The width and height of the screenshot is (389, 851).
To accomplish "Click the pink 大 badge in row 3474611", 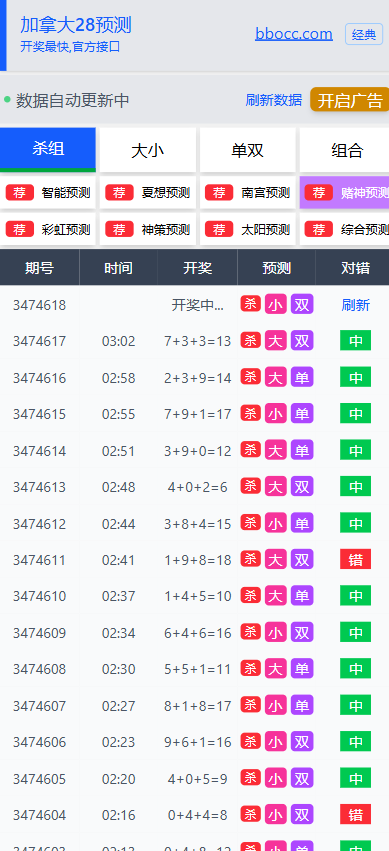I will click(276, 560).
